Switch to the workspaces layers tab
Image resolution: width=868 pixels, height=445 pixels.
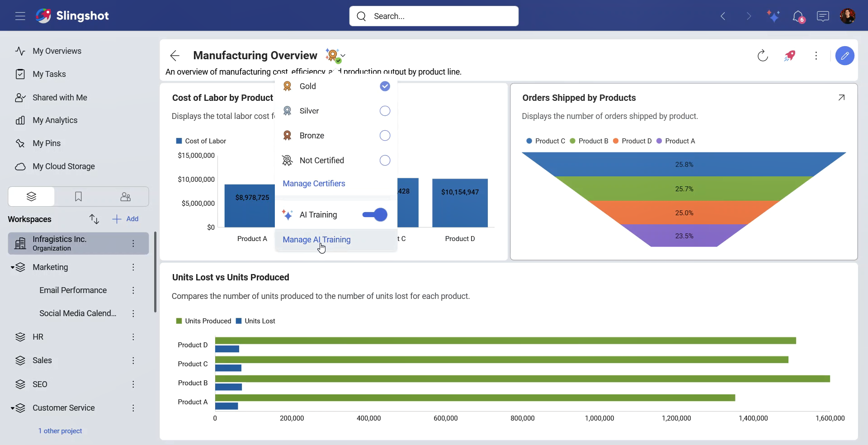[31, 197]
